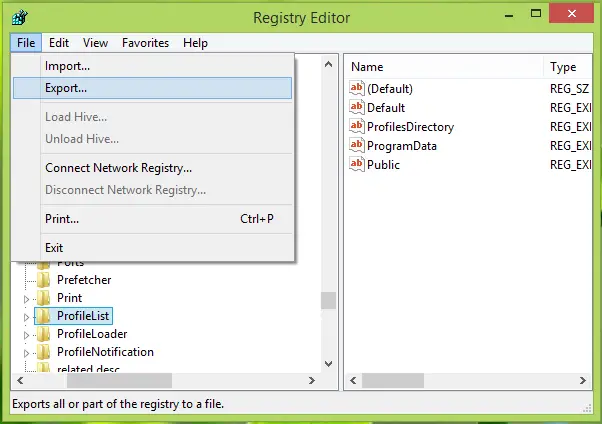This screenshot has width=602, height=424.
Task: Open the Help menu
Action: pos(195,43)
